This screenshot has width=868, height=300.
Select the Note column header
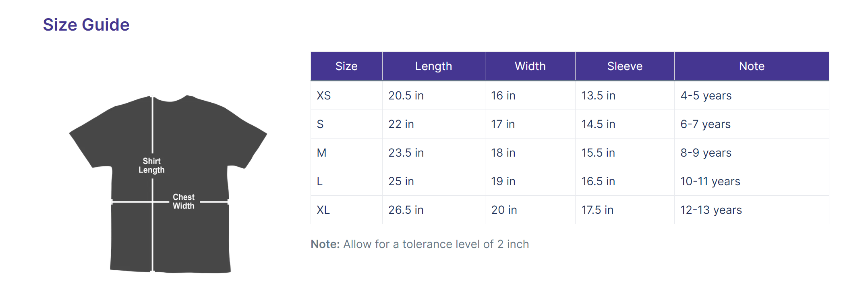coord(752,66)
